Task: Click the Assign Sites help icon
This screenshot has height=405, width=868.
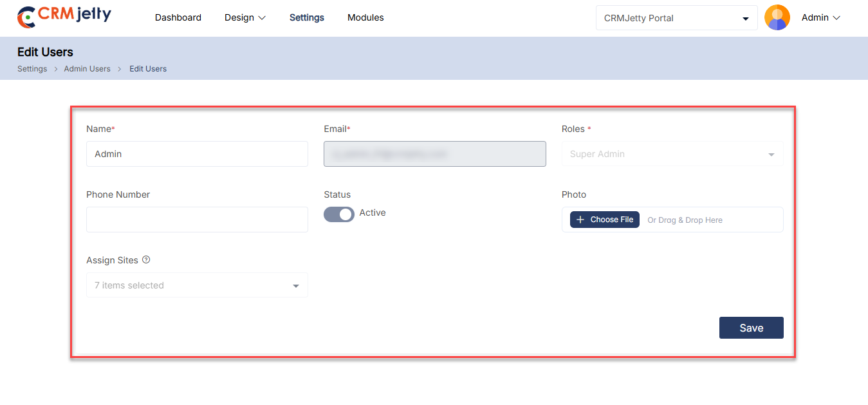Action: click(x=146, y=260)
